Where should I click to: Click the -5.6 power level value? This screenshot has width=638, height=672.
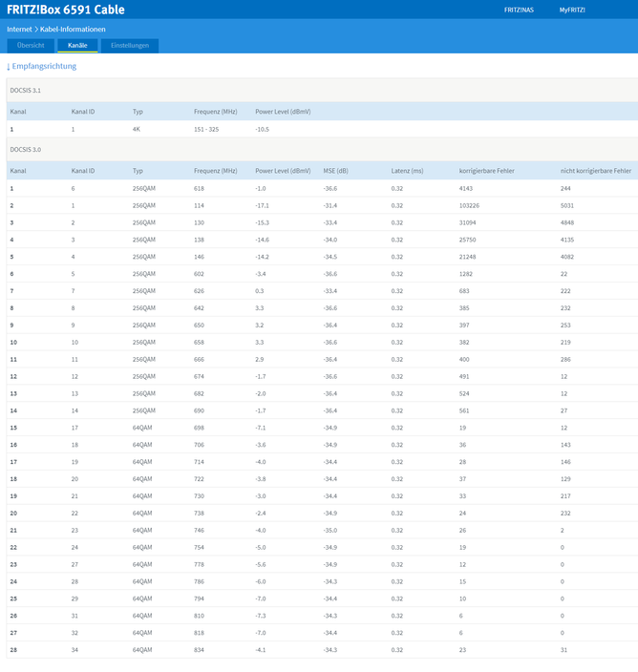coord(260,565)
